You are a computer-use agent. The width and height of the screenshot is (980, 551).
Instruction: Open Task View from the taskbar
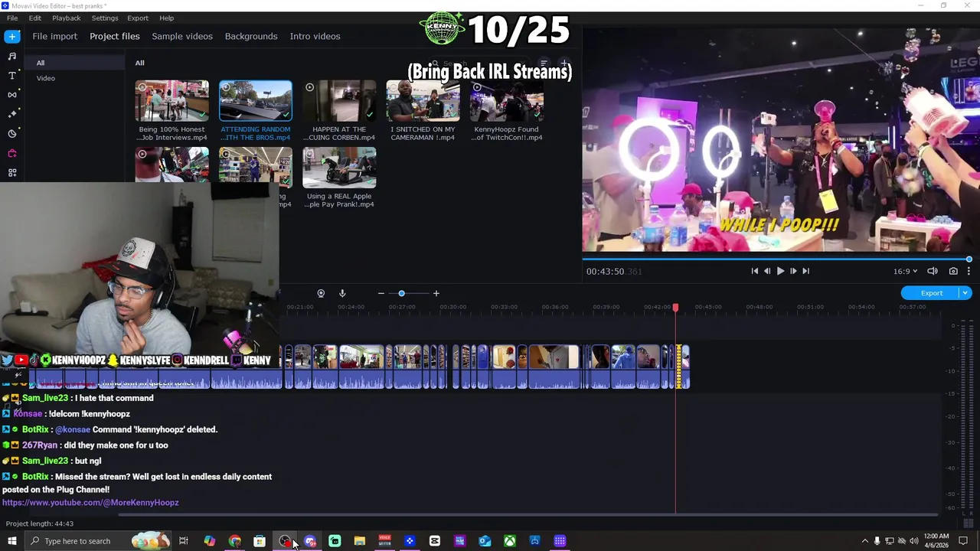coord(184,541)
